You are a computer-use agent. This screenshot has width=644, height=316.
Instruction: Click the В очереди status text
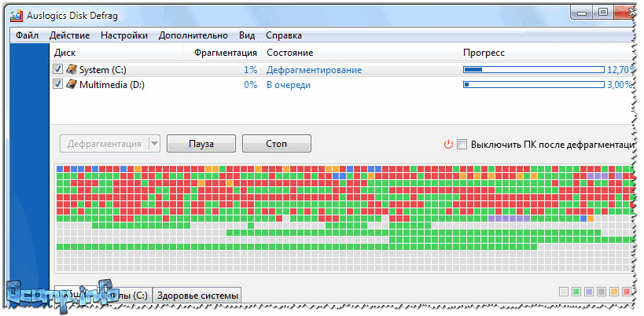(x=288, y=85)
